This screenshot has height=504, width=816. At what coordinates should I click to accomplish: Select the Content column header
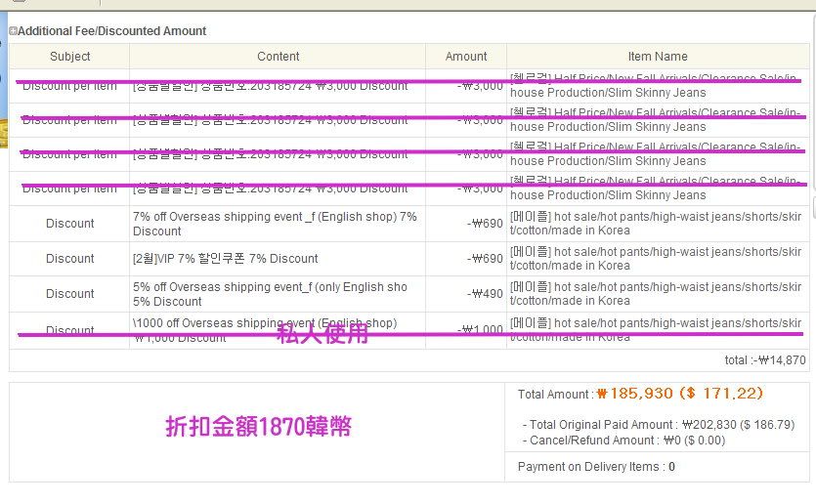[279, 57]
